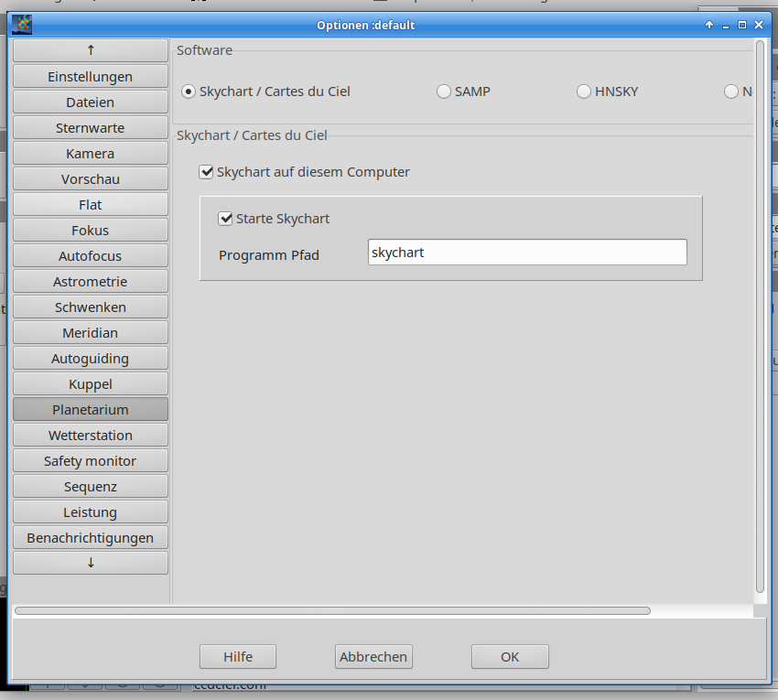Go to Autoguiding settings
778x700 pixels.
tap(91, 358)
